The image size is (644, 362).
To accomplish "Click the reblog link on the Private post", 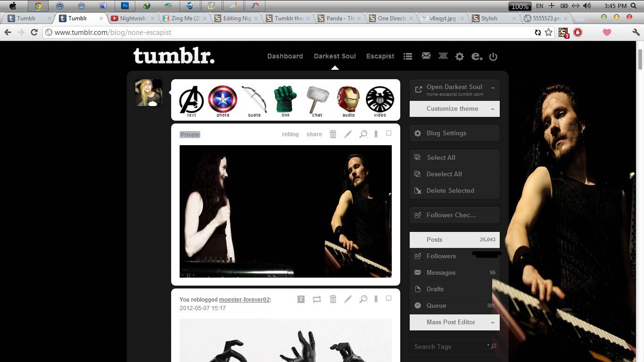I will (290, 134).
